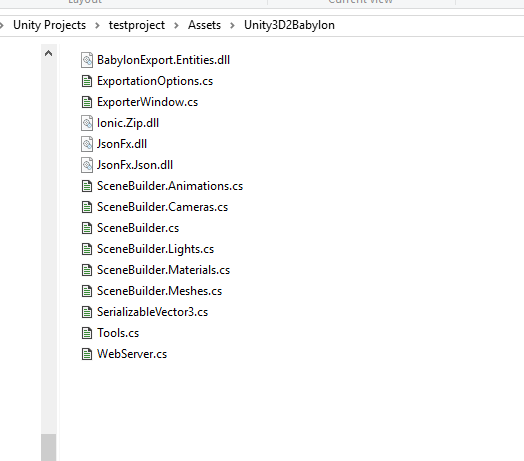This screenshot has height=461, width=524.
Task: Select the SceneBuilder.Materials.cs file name
Action: (163, 270)
